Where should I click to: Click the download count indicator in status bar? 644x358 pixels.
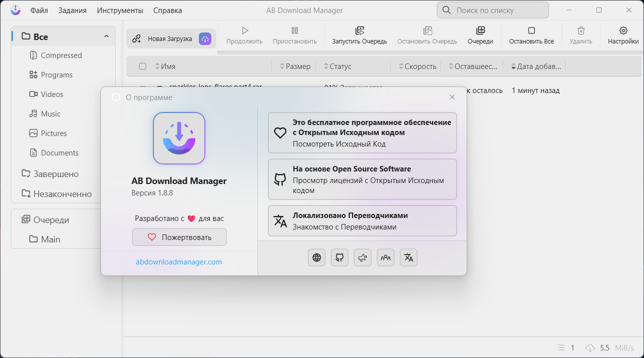(x=566, y=348)
